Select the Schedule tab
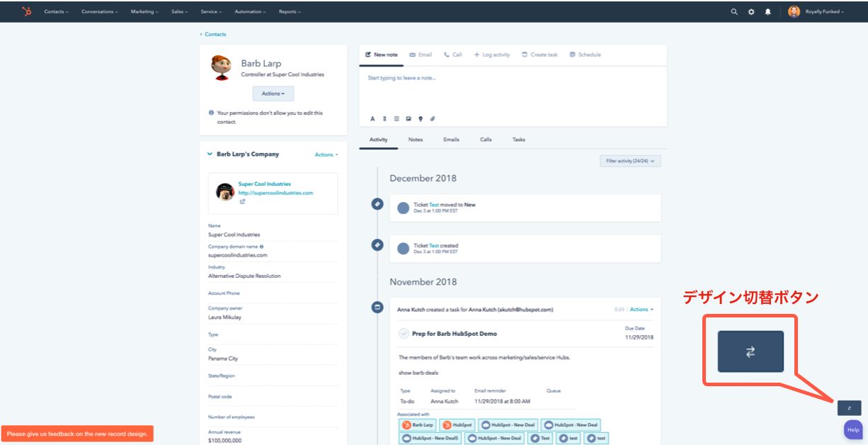Viewport: 868px width, 445px height. (585, 55)
